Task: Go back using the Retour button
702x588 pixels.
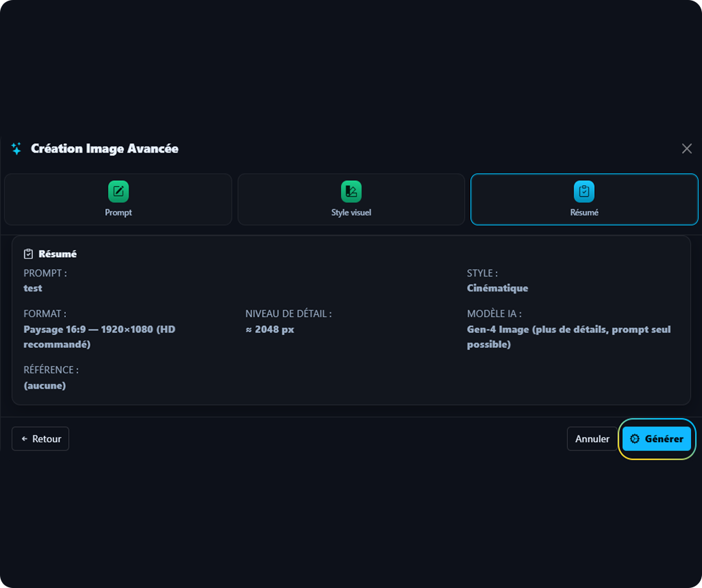Action: pos(40,439)
